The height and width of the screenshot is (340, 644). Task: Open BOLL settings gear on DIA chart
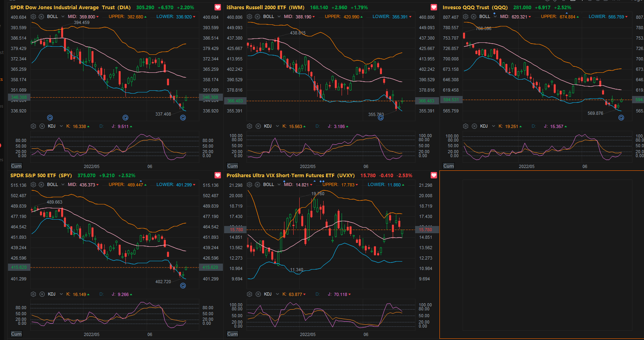(x=34, y=17)
